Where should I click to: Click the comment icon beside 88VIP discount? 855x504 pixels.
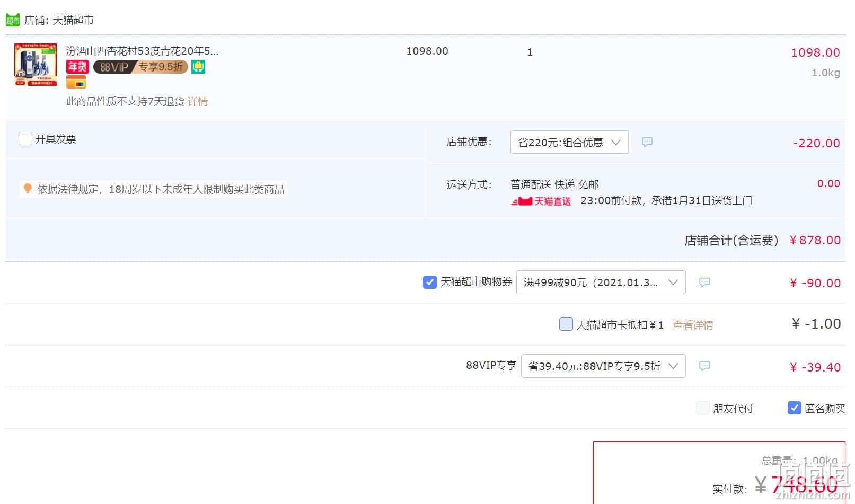coord(704,366)
